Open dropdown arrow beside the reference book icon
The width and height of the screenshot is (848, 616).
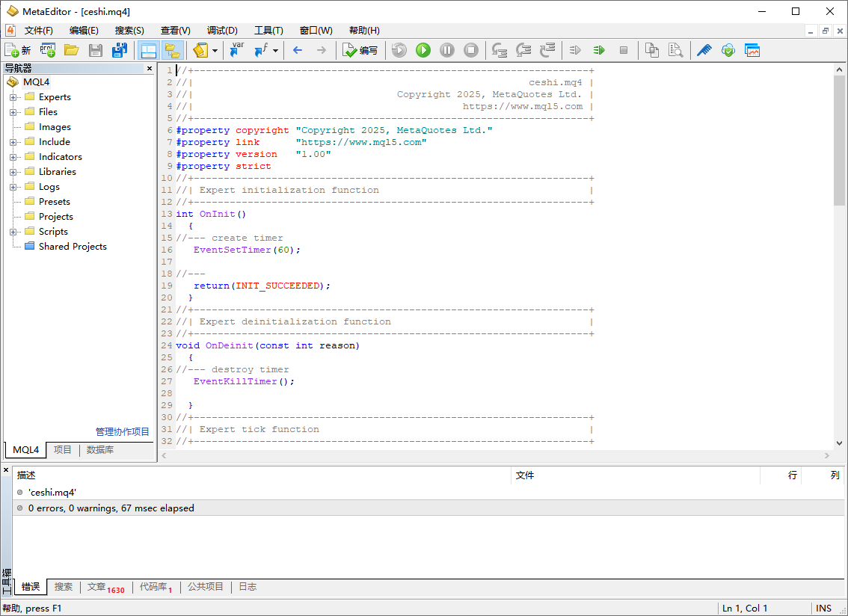215,50
